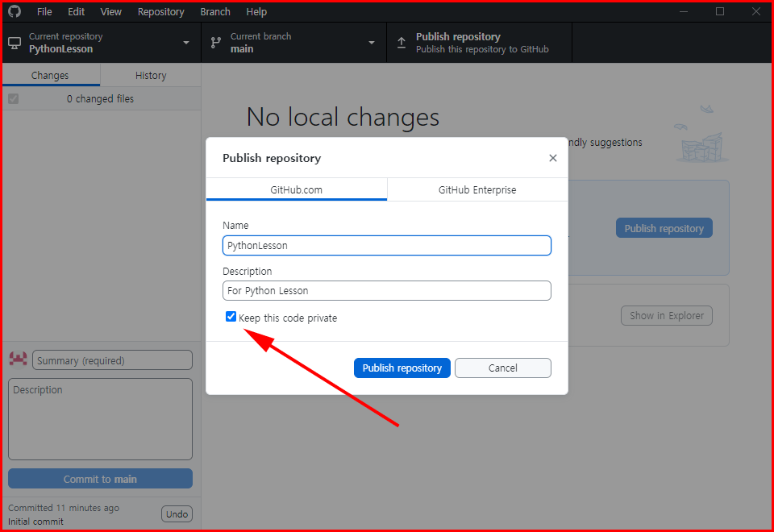774x532 pixels.
Task: Open the View menu
Action: 110,11
